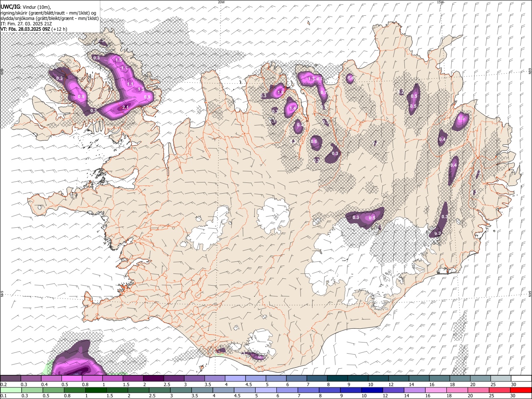Choose the snow legend swatch starting at 6

tap(296, 378)
